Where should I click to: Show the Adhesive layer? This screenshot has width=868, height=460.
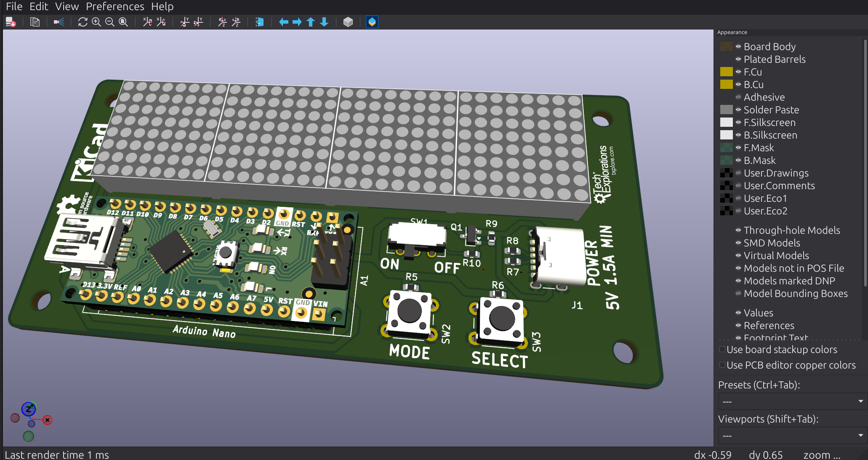click(x=738, y=97)
